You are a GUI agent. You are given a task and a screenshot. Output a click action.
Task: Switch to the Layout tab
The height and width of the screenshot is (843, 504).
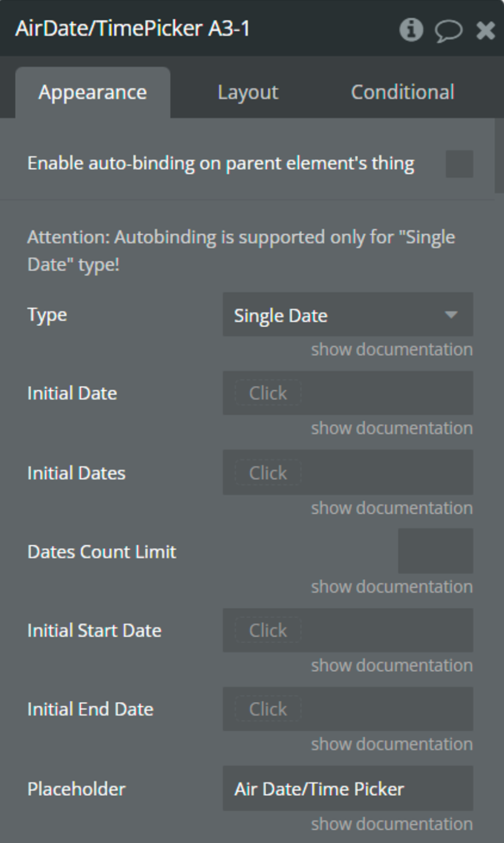tap(248, 93)
